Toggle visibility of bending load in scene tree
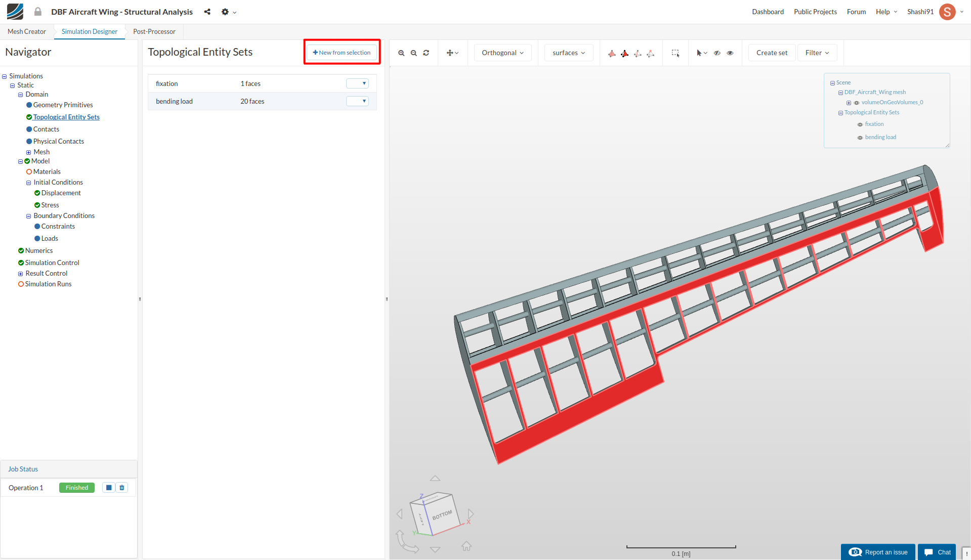Viewport: 971px width, 560px height. pyautogui.click(x=860, y=138)
